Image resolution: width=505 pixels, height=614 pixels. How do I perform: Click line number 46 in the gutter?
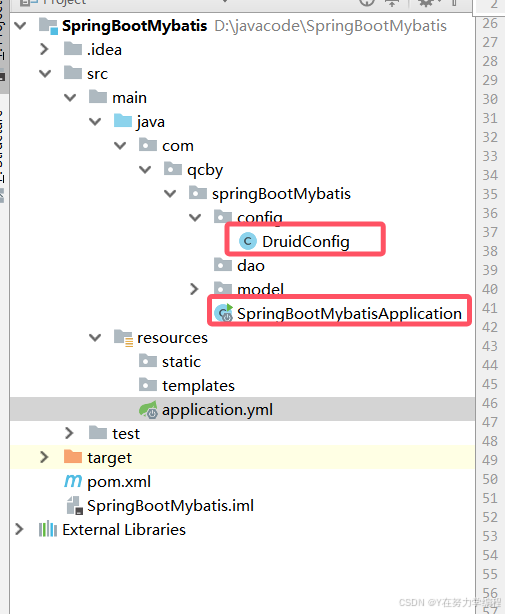(x=490, y=403)
